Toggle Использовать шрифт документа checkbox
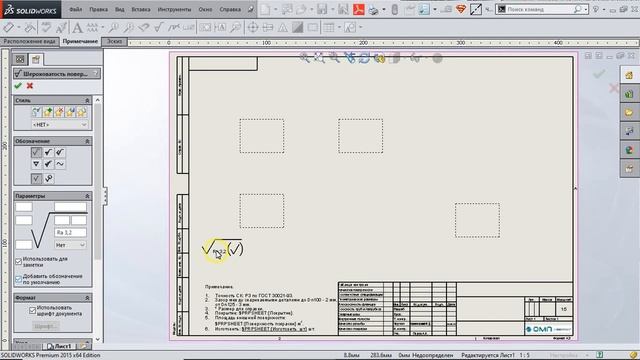 coord(33,311)
